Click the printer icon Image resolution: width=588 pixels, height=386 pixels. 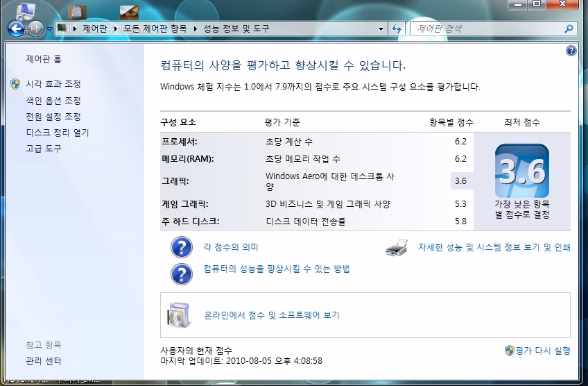[x=397, y=247]
